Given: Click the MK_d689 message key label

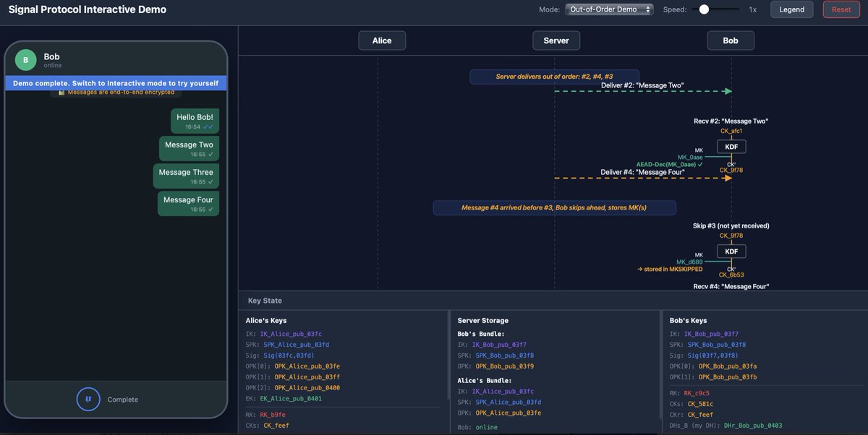Looking at the screenshot, I should 690,262.
